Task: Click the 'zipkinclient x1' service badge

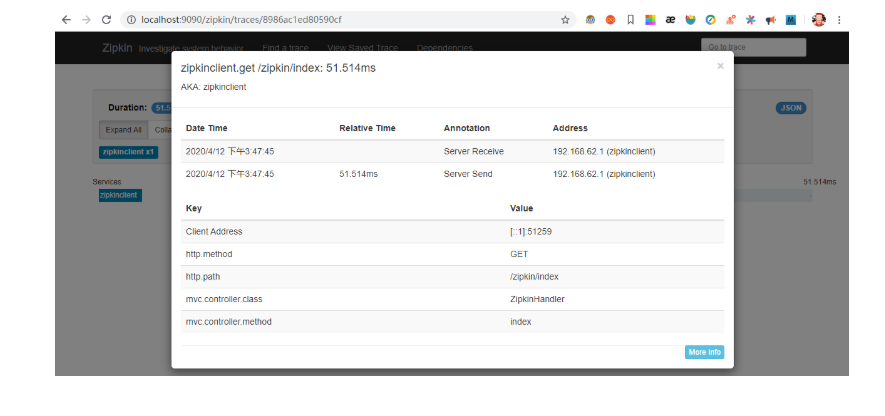Action: point(129,152)
